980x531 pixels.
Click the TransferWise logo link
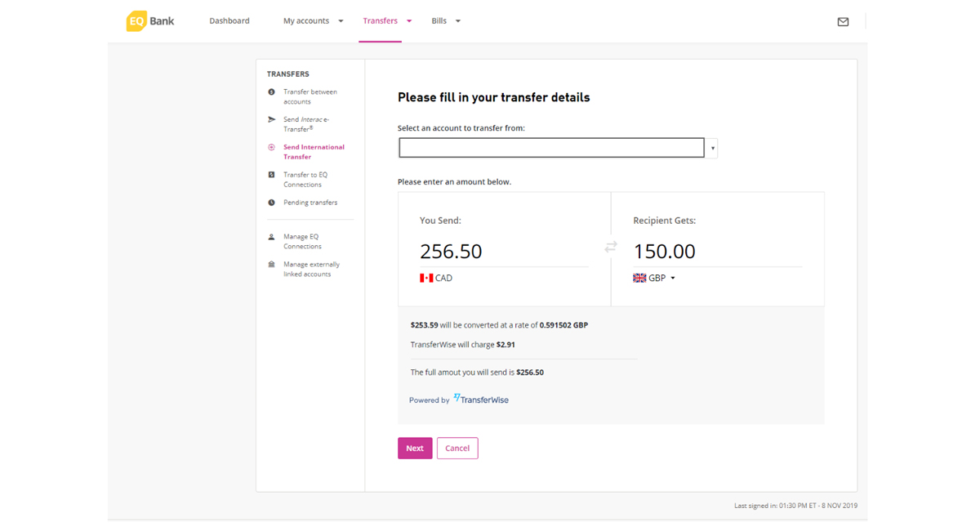point(481,399)
